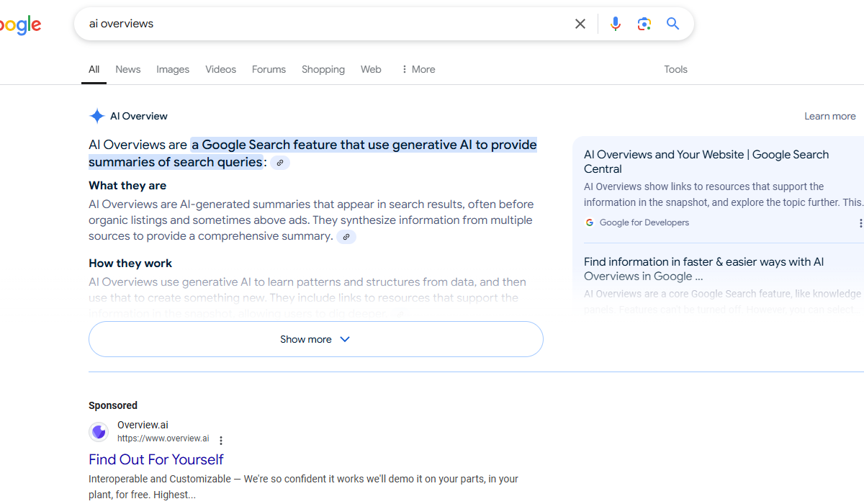Click the Overview.ai site name
Screen dimensions: 864x504
(143, 425)
